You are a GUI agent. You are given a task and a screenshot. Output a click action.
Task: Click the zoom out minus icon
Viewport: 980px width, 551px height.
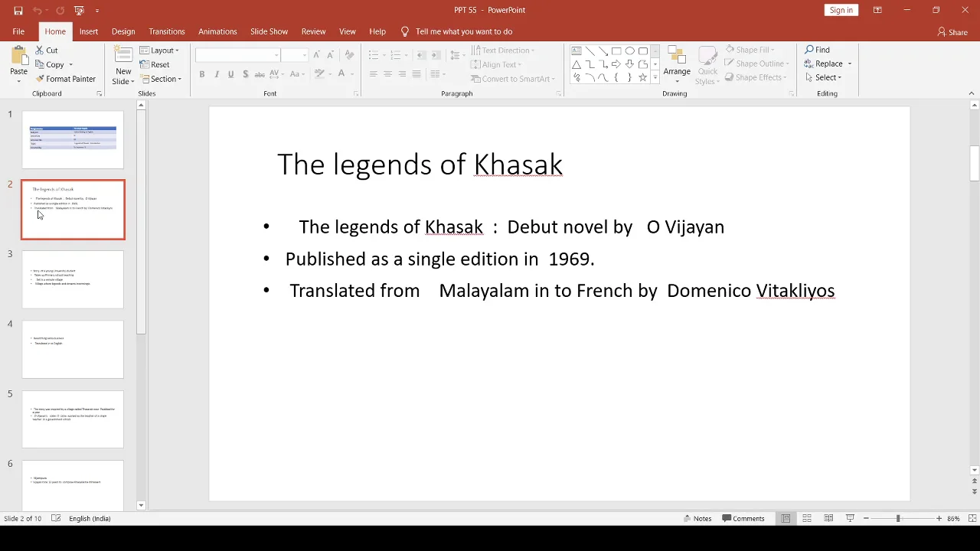866,519
